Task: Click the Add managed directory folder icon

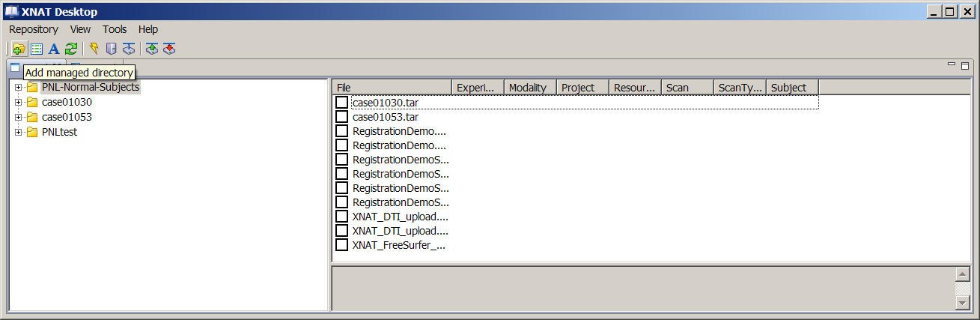Action: click(x=19, y=49)
